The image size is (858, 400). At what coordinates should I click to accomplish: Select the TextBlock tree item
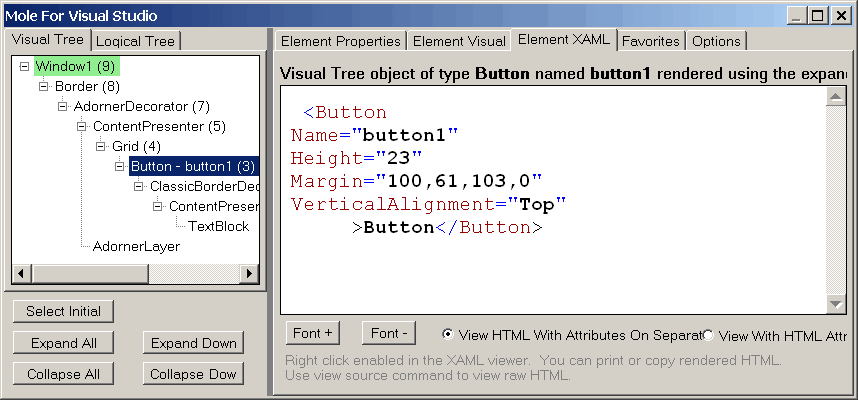(x=219, y=226)
